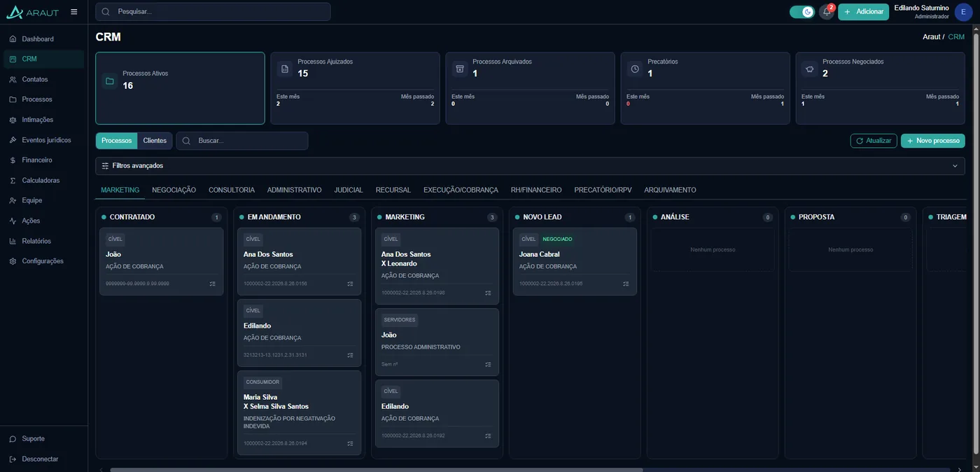Open checklist icon on Joana Cabral card
Viewport: 980px width, 472px height.
(x=626, y=284)
